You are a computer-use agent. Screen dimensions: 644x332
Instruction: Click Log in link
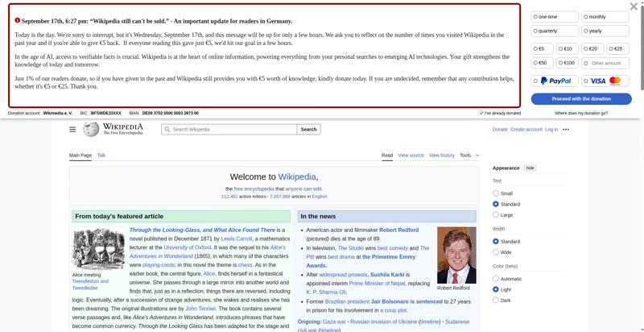tap(551, 130)
